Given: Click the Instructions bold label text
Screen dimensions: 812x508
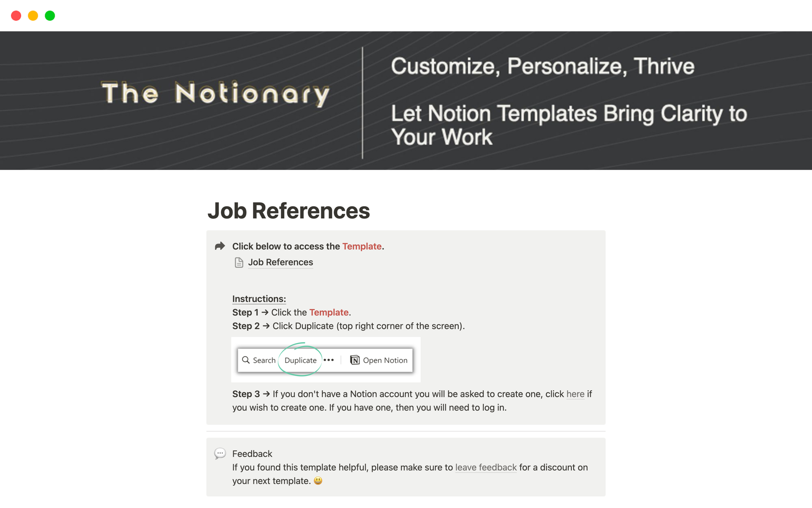Looking at the screenshot, I should 259,298.
